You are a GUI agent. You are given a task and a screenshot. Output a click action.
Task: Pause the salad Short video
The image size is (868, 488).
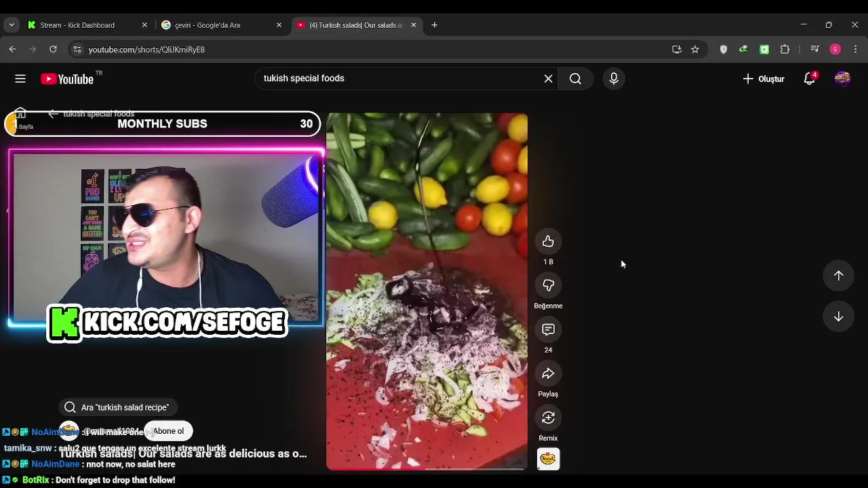(x=427, y=291)
